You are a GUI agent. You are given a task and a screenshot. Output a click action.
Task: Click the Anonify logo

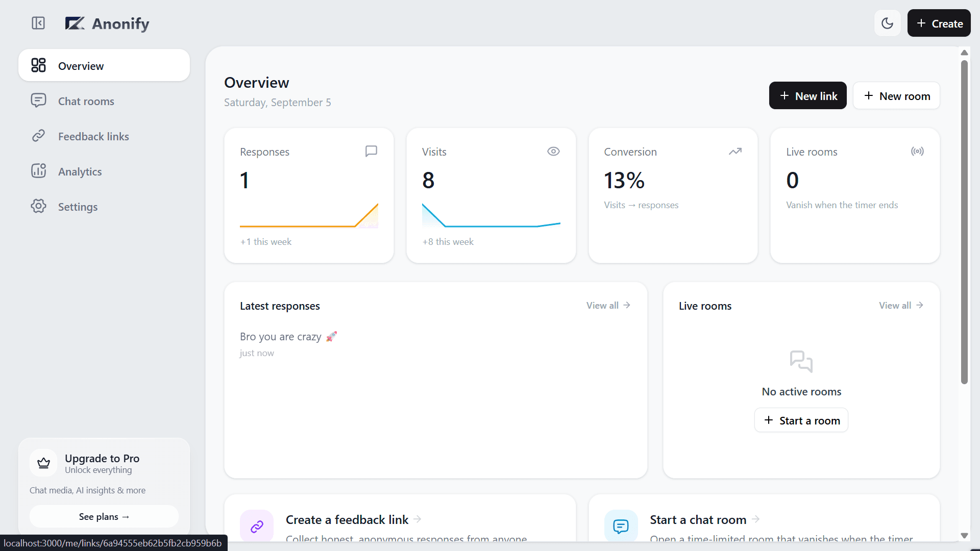[107, 23]
